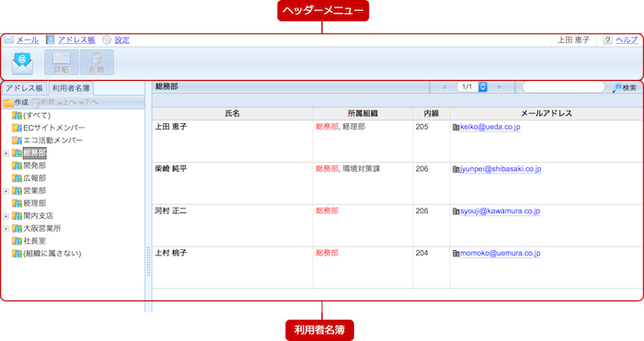Image resolution: width=644 pixels, height=341 pixels.
Task: Select 開発部 in the tree
Action: point(35,165)
